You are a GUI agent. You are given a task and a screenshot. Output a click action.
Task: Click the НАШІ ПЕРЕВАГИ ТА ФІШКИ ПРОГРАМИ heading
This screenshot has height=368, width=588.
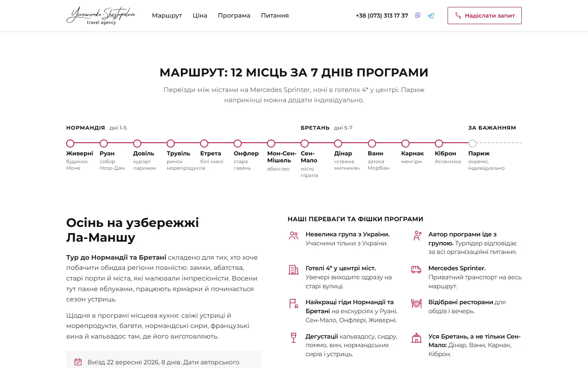pyautogui.click(x=356, y=219)
